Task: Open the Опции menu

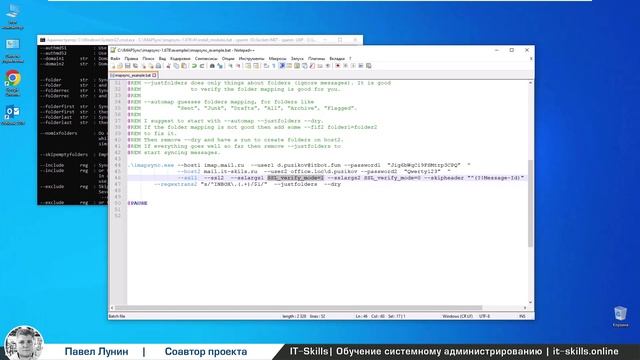Action: (228, 59)
